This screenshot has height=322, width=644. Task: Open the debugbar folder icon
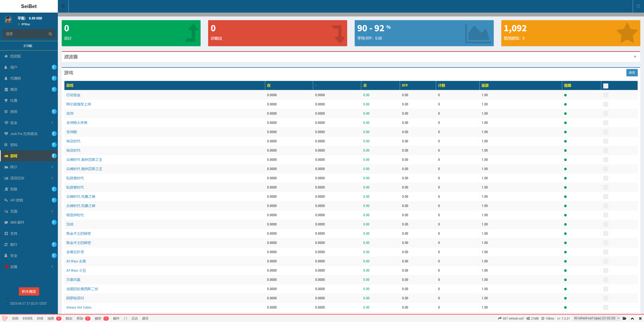624,318
